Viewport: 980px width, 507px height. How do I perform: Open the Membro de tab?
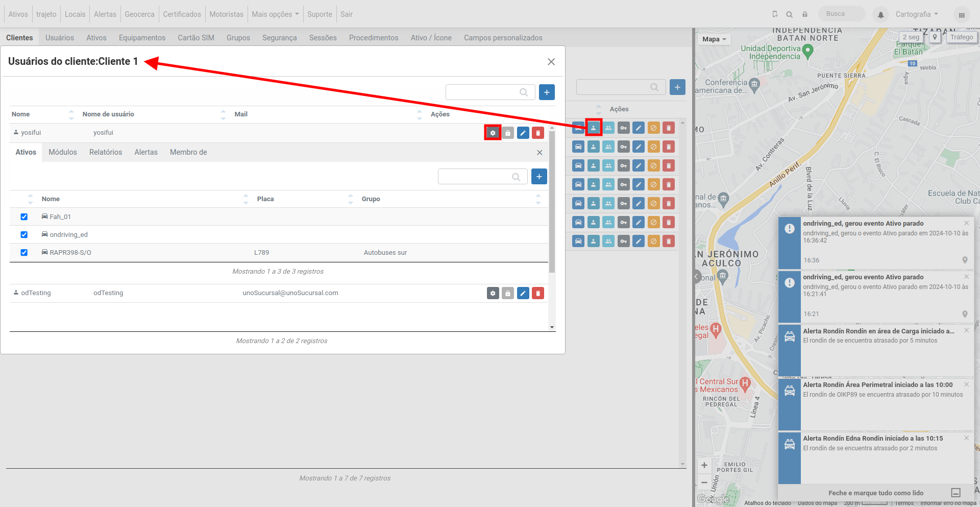point(188,152)
